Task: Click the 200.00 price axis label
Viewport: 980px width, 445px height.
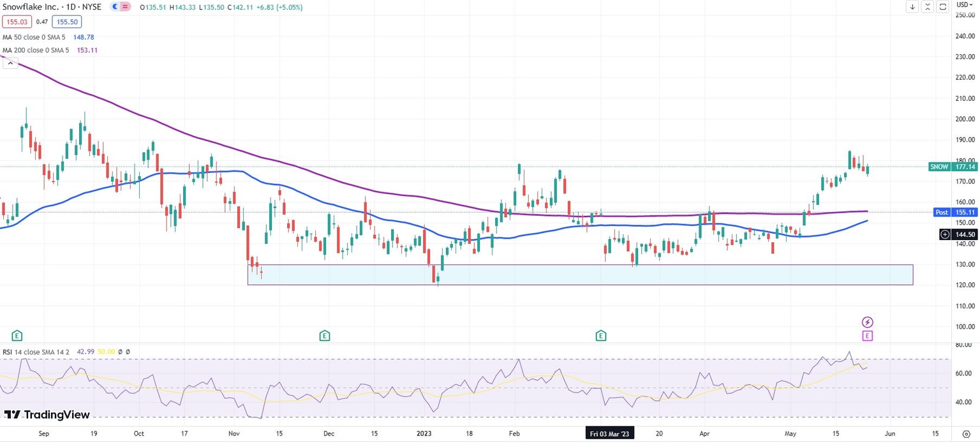Action: click(x=964, y=119)
